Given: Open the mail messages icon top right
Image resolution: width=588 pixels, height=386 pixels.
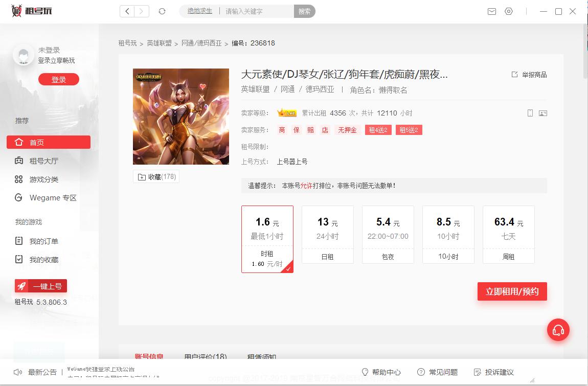Looking at the screenshot, I should [x=491, y=11].
